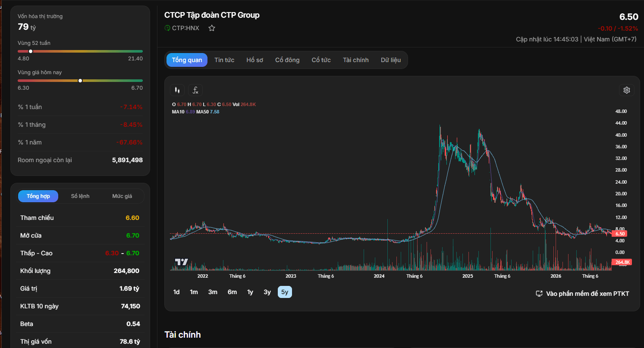The width and height of the screenshot is (644, 348).
Task: Open chart settings gear
Action: [627, 90]
